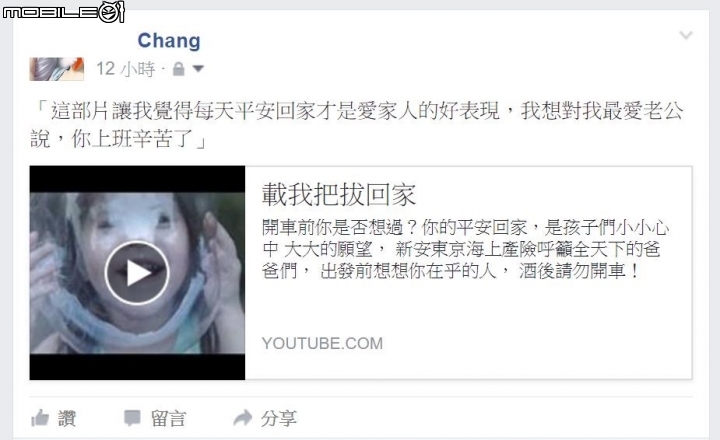
Task: Open Chang's profile name link
Action: click(x=169, y=40)
